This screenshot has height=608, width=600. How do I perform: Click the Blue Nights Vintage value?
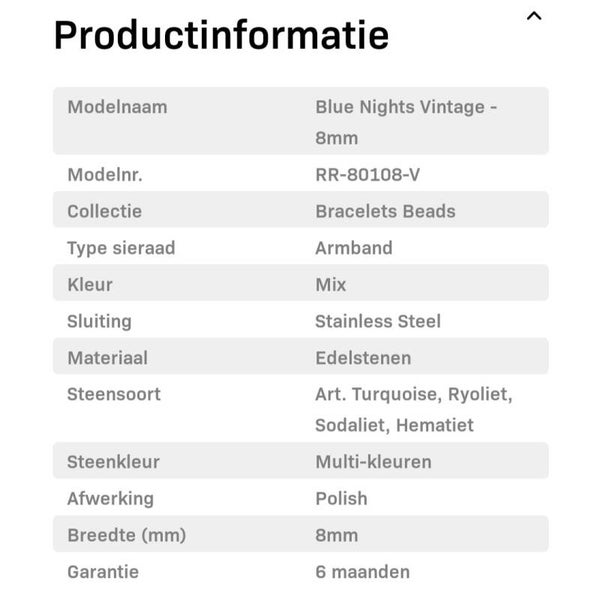pyautogui.click(x=406, y=107)
